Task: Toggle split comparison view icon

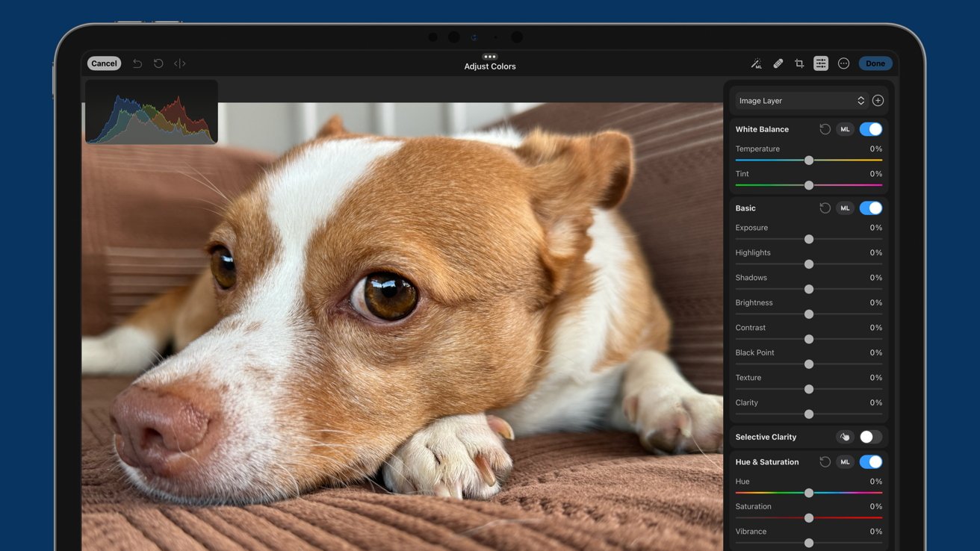Action: point(180,63)
